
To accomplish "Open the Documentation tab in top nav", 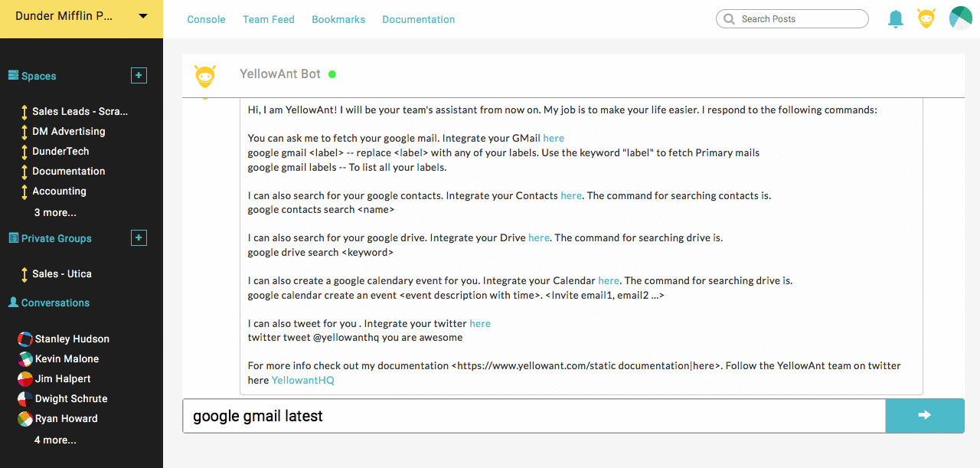I will click(x=419, y=19).
